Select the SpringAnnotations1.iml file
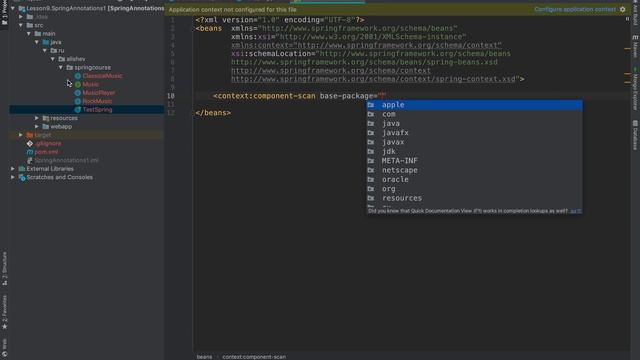Viewport: 640px width, 360px height. coord(66,160)
